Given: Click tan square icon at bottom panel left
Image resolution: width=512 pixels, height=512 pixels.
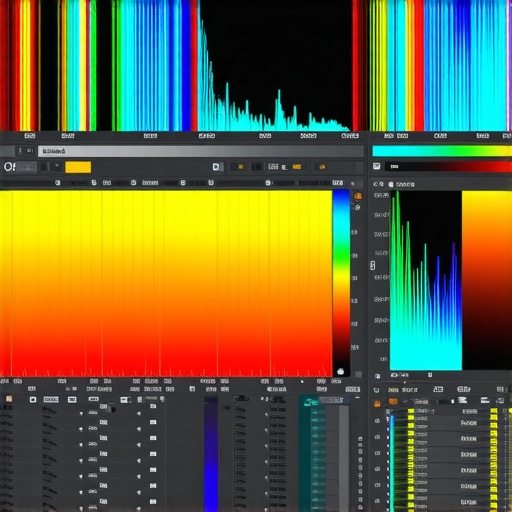Looking at the screenshot, I should 9,399.
